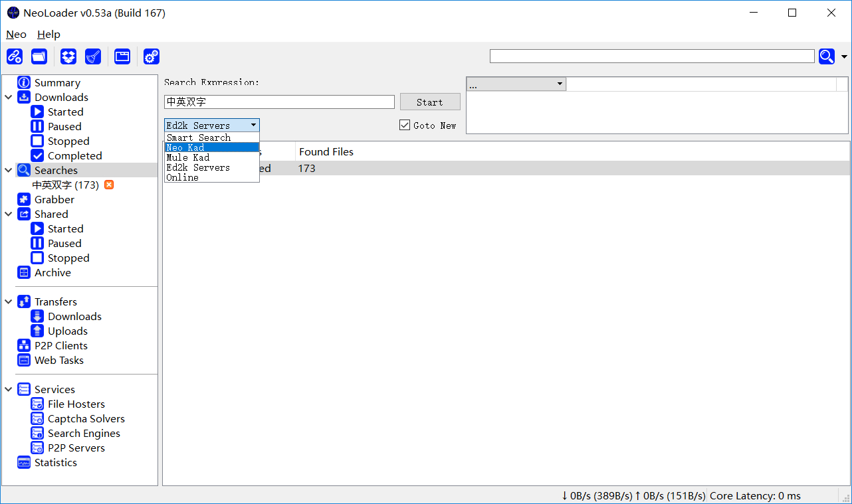Screen dimensions: 852x504
Task: Click the Captcha Solvers icon
Action: click(x=37, y=418)
